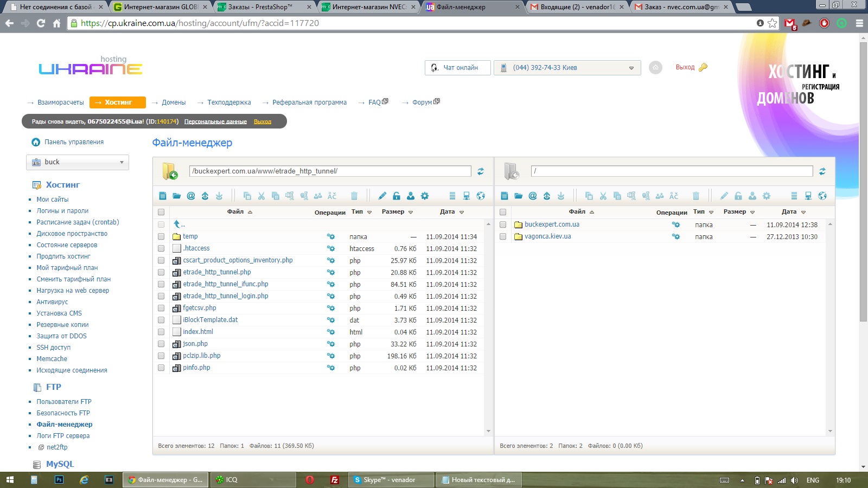The image size is (868, 488).
Task: Click globe icon in left panel toolbar
Action: pyautogui.click(x=481, y=196)
